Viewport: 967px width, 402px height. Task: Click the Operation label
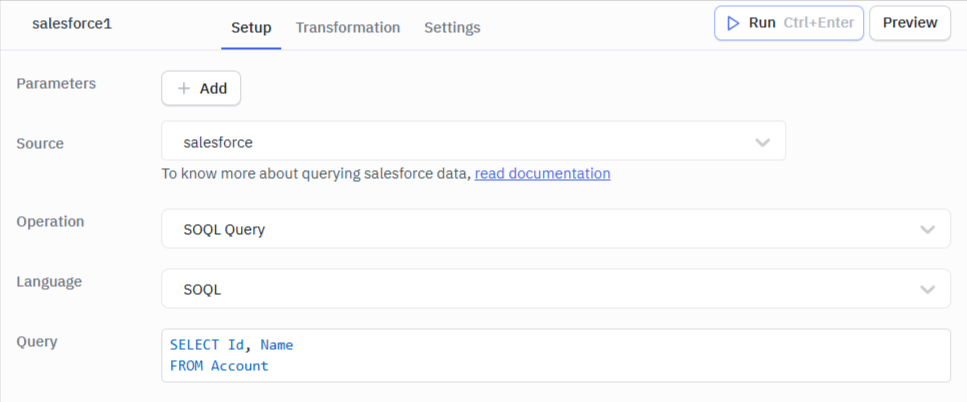coord(51,222)
